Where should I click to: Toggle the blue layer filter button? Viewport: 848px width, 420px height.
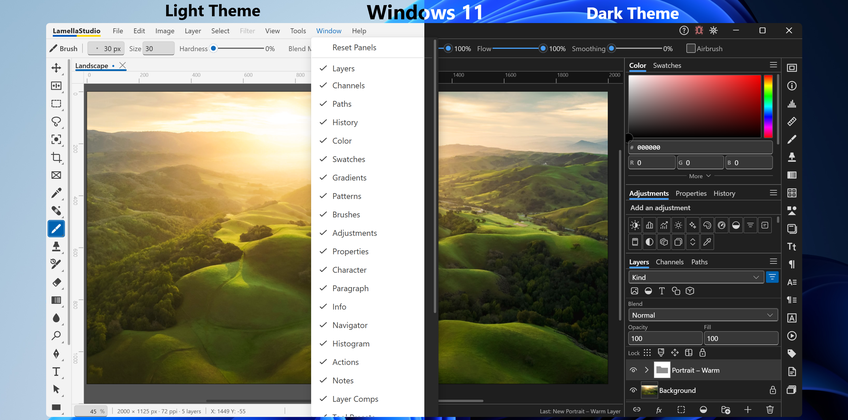[x=772, y=277]
